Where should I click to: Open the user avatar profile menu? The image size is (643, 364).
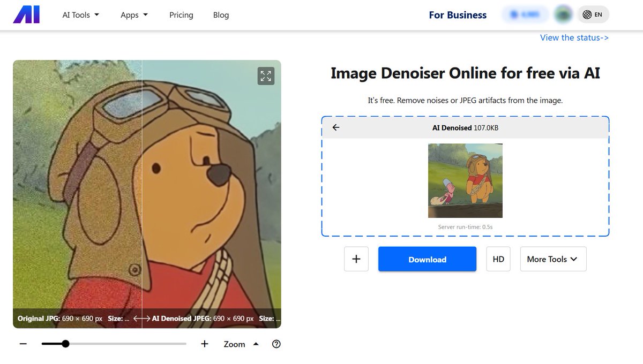pyautogui.click(x=563, y=15)
